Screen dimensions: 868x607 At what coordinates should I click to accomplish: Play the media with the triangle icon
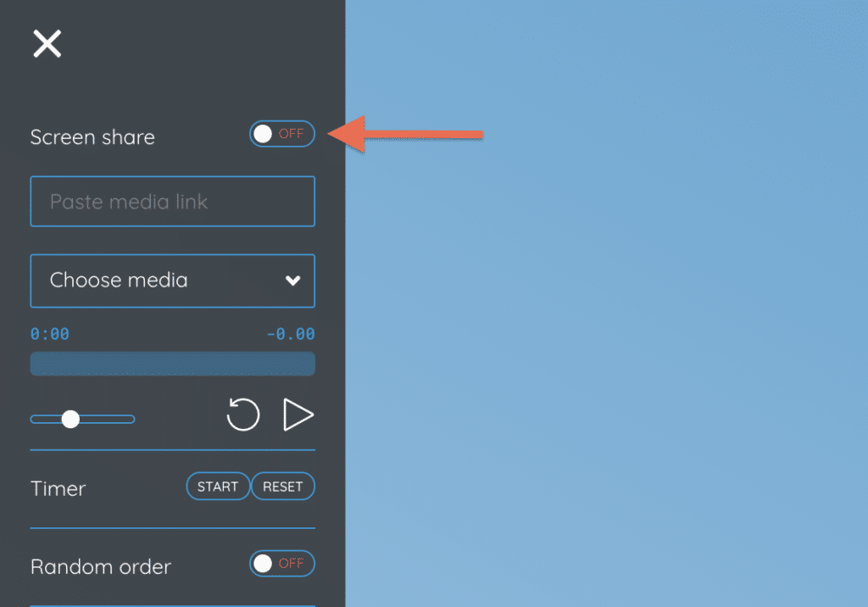coord(298,415)
